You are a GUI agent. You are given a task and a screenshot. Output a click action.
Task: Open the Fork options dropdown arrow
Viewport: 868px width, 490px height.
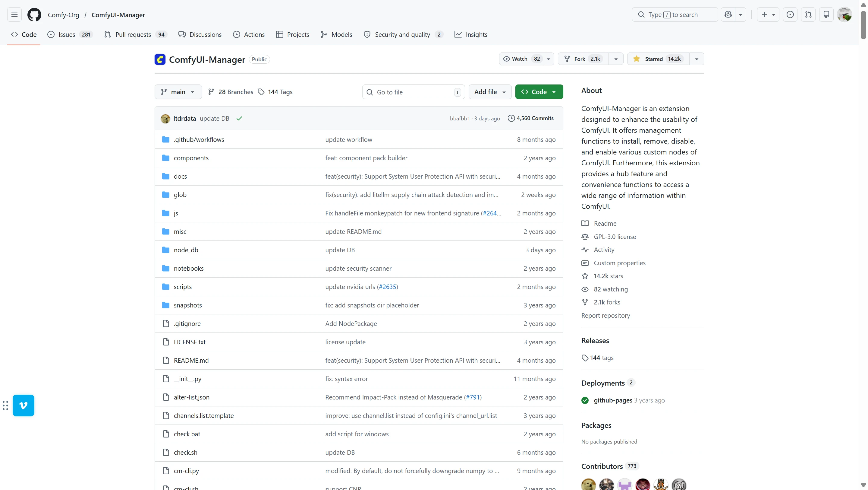616,59
